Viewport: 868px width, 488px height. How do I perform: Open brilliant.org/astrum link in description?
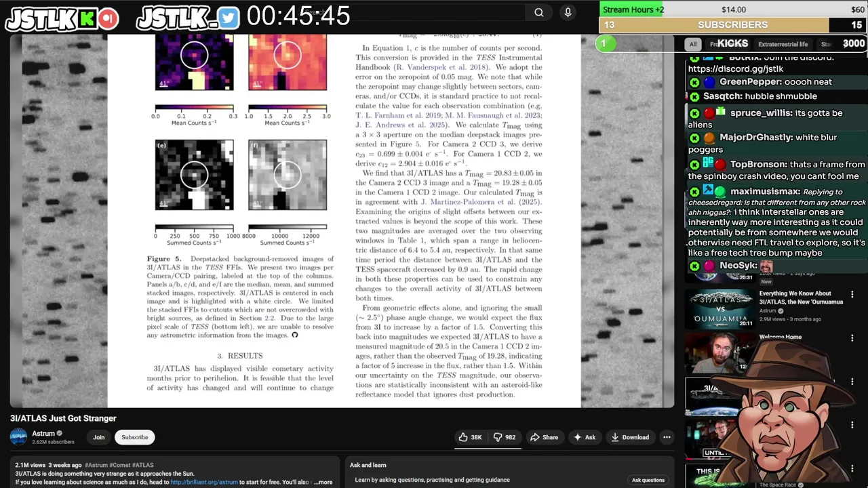203,482
